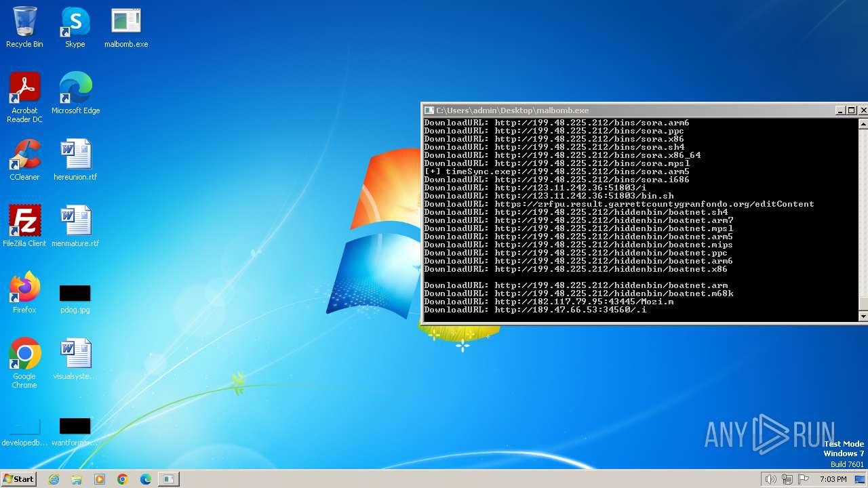Image resolution: width=868 pixels, height=488 pixels.
Task: Select the Microsoft Edge desktop shortcut
Action: (75, 94)
